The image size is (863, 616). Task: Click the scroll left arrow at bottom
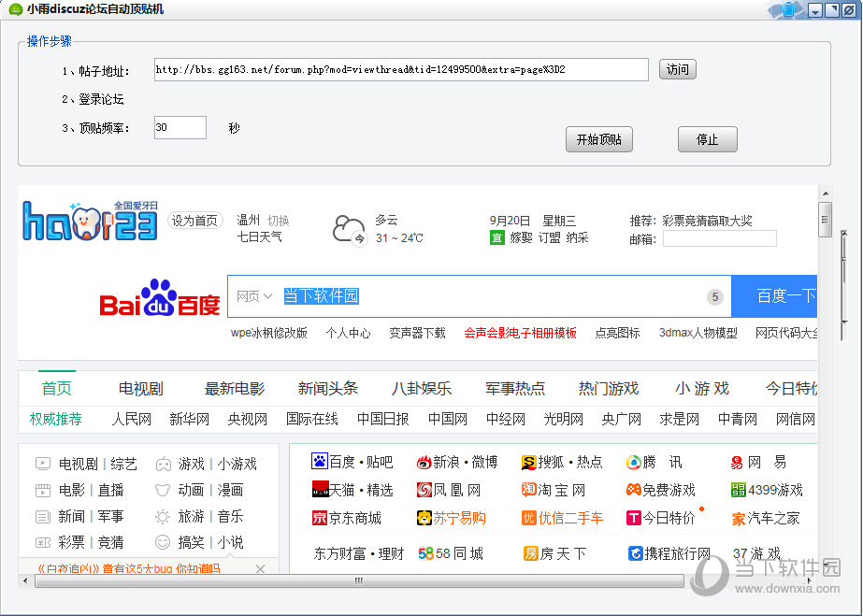pyautogui.click(x=24, y=580)
